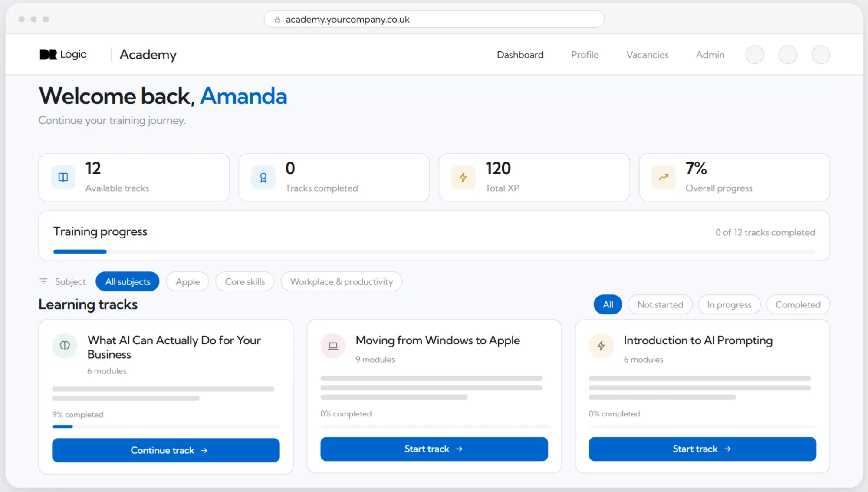Open Moving from Windows to Apple title

point(437,340)
